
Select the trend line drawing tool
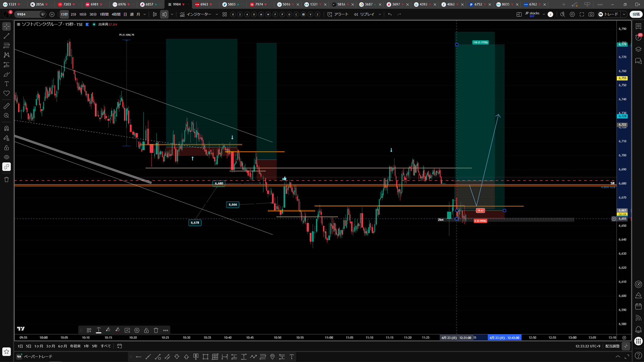point(7,36)
